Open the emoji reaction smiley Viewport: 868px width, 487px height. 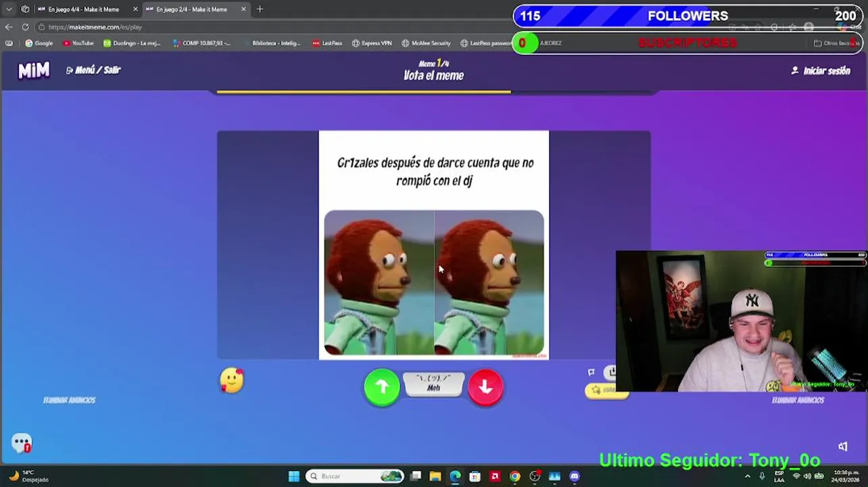point(232,381)
